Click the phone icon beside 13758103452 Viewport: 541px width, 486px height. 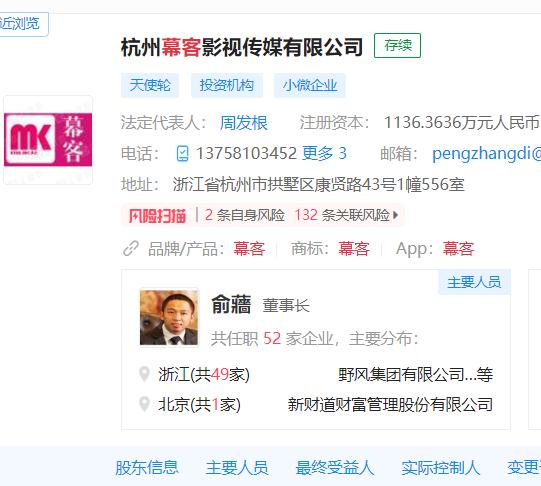click(183, 153)
